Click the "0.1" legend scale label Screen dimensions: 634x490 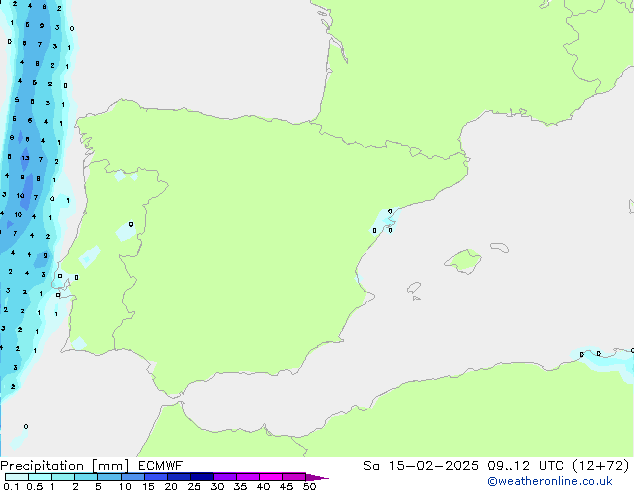[11, 486]
